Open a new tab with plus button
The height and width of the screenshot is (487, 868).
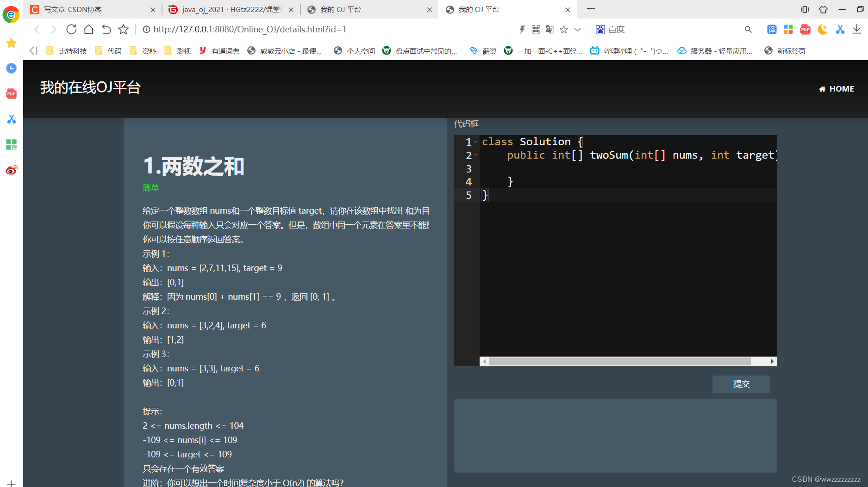click(x=591, y=9)
